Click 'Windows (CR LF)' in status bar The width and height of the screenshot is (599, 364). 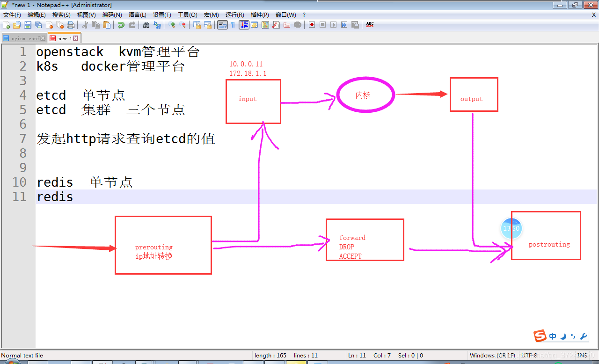[492, 356]
